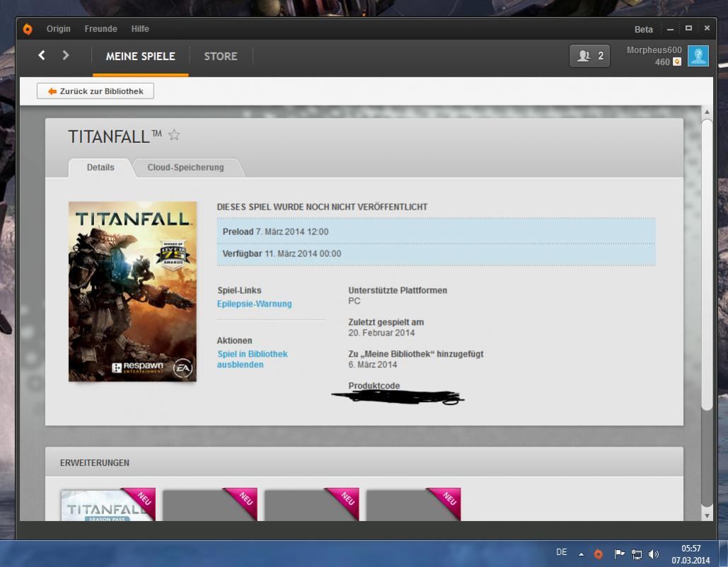728x567 pixels.
Task: Show hidden tray icons arrow
Action: 581,554
